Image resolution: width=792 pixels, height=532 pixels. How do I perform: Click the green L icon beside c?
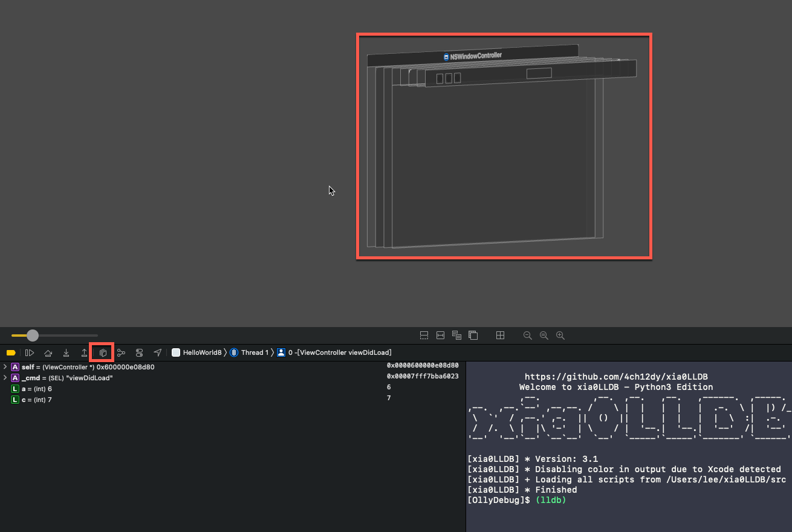[x=15, y=400]
